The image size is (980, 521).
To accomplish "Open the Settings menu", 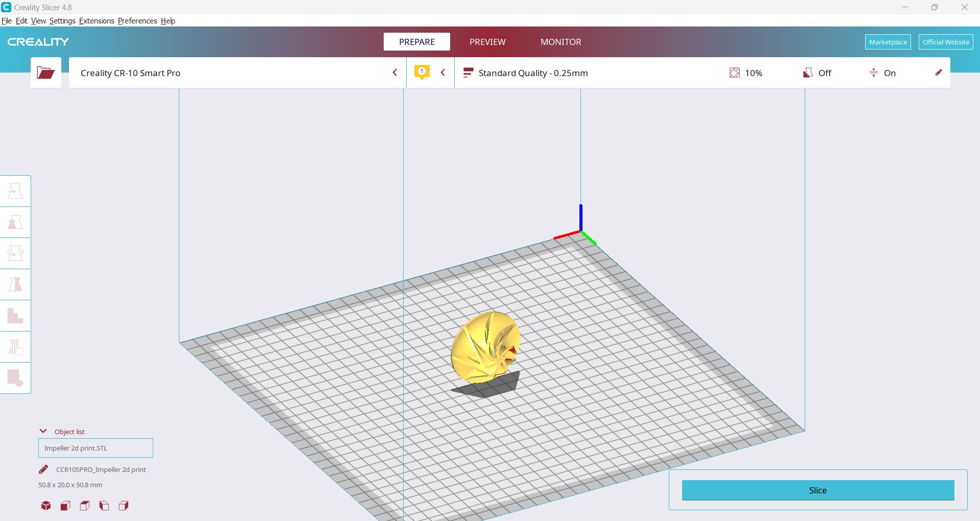I will (x=62, y=21).
